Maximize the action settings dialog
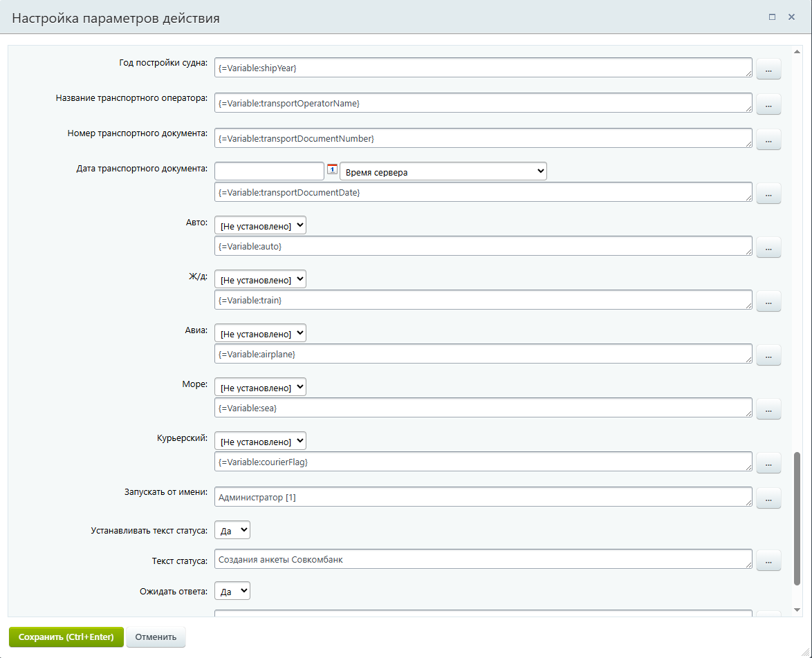Viewport: 812px width, 658px height. pos(773,17)
